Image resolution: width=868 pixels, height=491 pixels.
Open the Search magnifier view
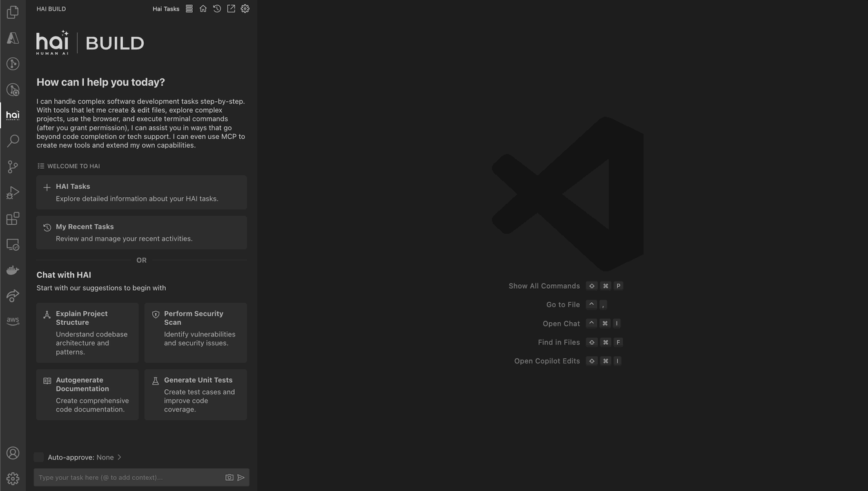[13, 141]
